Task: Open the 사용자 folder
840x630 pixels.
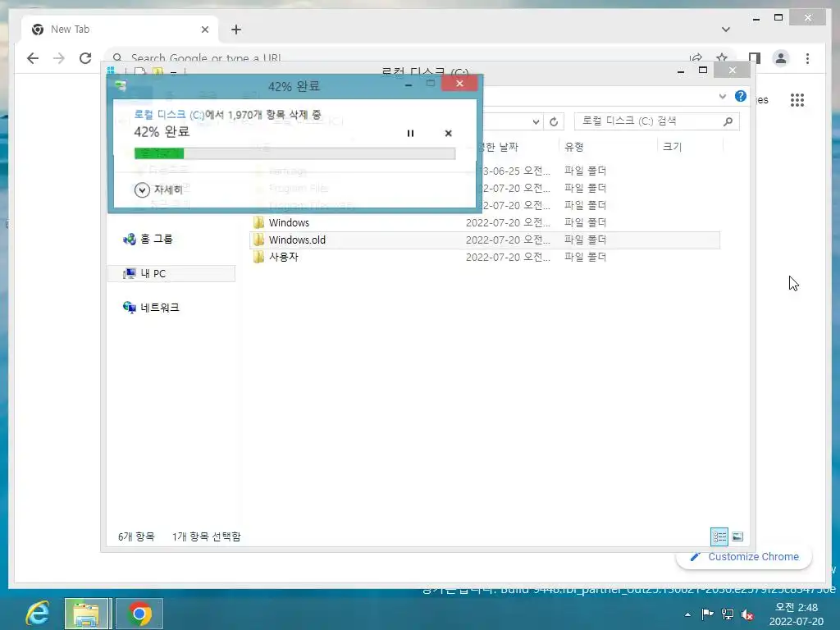Action: pyautogui.click(x=276, y=257)
